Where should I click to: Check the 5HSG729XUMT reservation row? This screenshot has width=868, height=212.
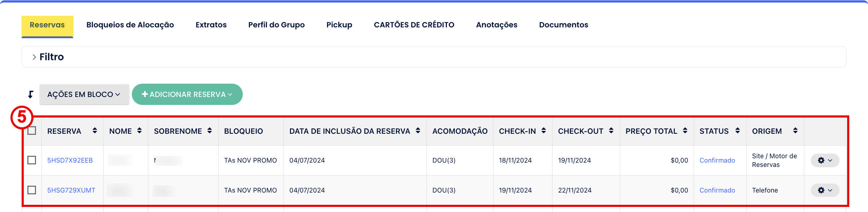32,190
